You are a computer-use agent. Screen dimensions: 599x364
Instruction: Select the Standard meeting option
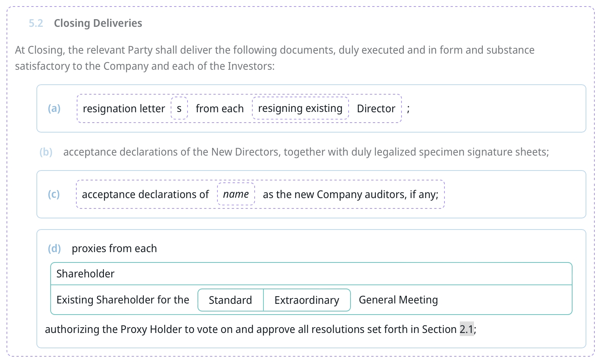pyautogui.click(x=230, y=300)
